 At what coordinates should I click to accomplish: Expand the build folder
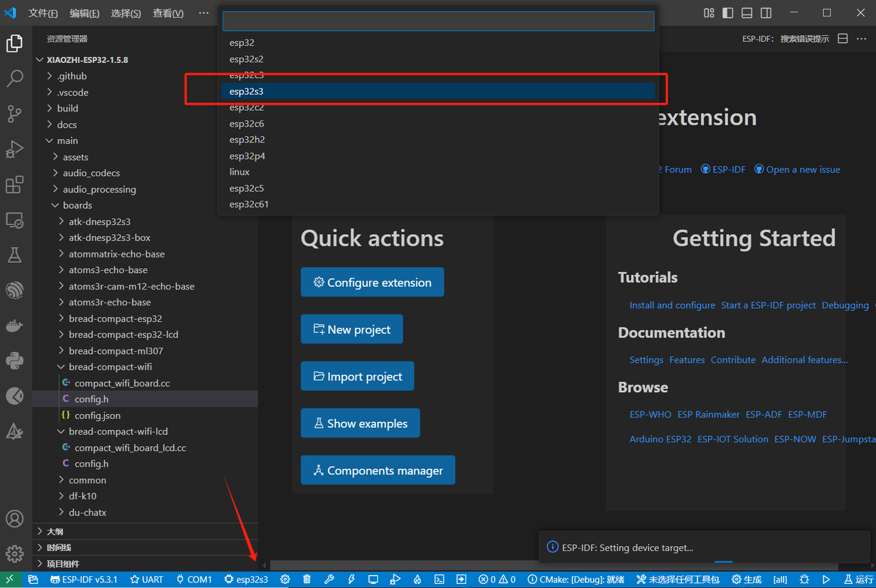68,108
